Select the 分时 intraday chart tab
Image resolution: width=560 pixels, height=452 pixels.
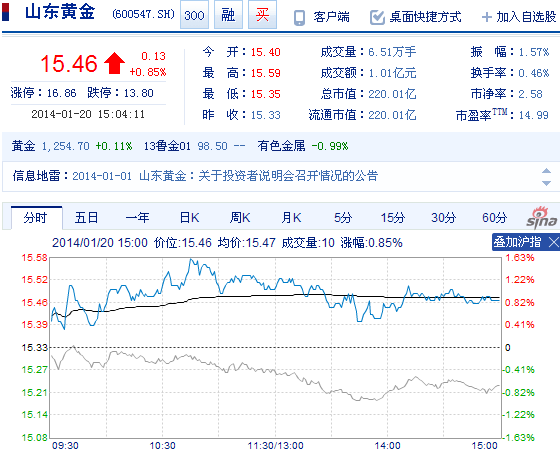pyautogui.click(x=36, y=218)
